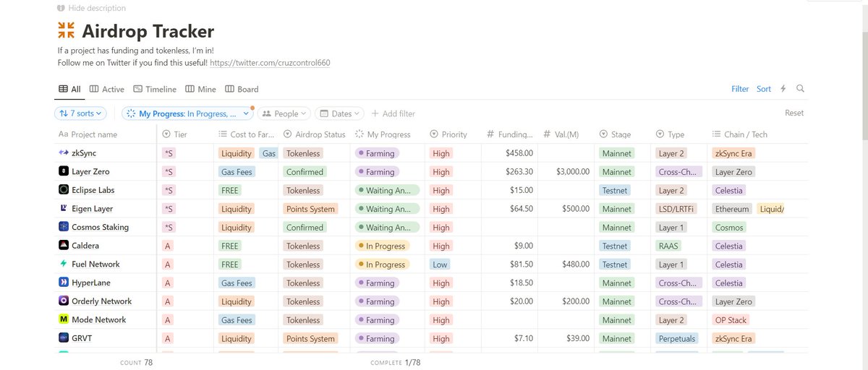The image size is (868, 370).
Task: Open the Dates filter dropdown
Action: pos(340,113)
